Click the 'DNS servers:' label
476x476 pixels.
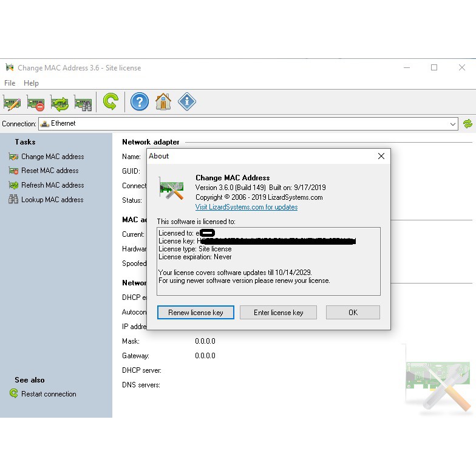(141, 385)
